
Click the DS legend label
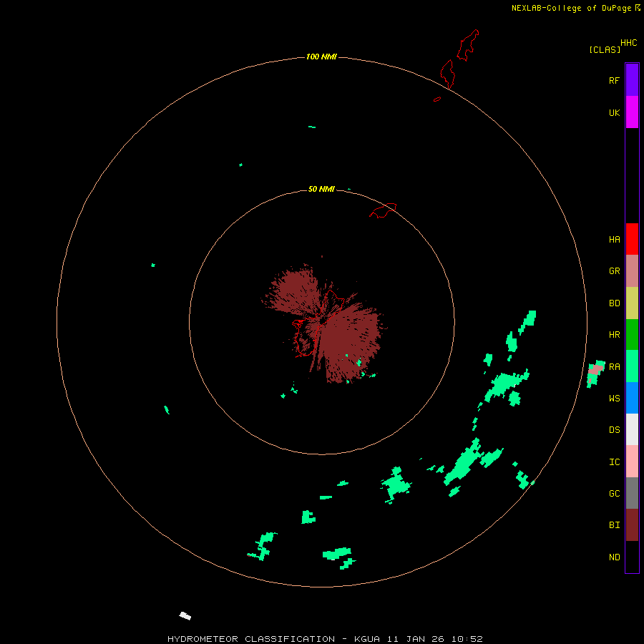point(614,430)
